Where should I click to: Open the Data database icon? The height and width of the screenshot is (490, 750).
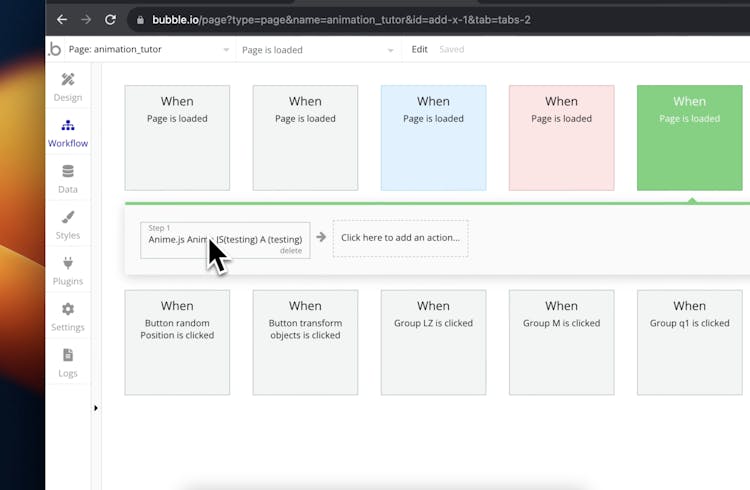tap(68, 172)
